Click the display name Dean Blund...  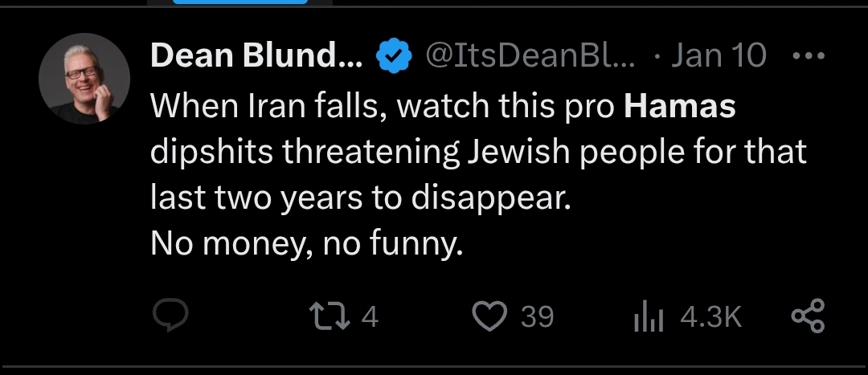256,55
